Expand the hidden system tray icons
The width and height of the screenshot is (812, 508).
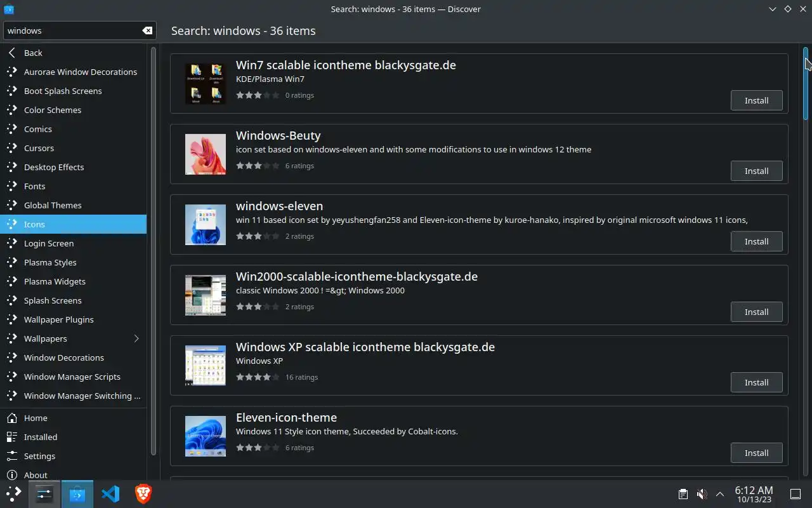pyautogui.click(x=720, y=494)
